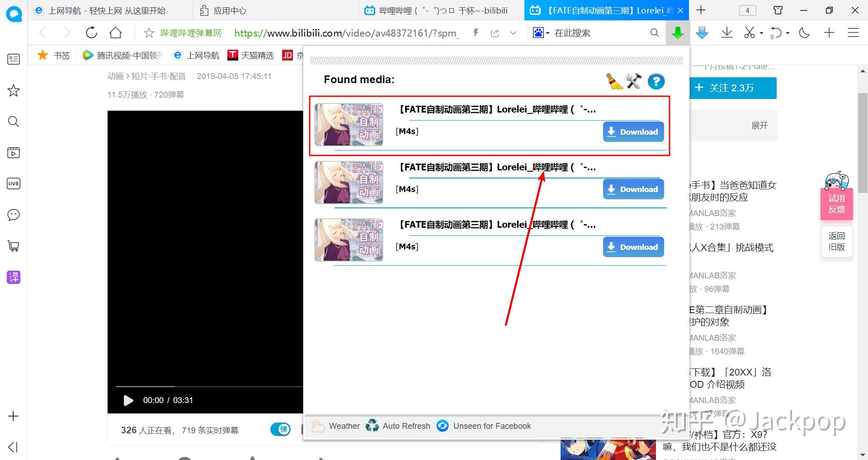Click the 返回旧版 button
Screen dimensions: 868x460
[x=836, y=241]
